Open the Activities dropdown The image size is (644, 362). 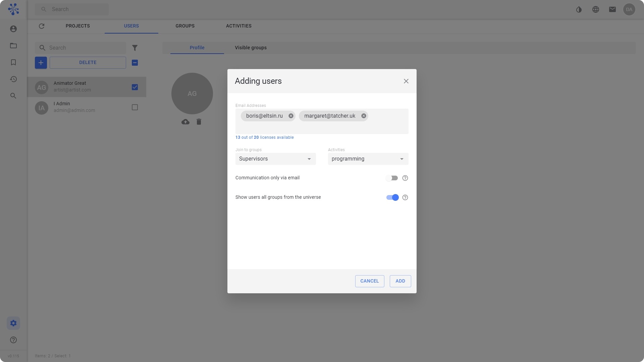click(368, 159)
